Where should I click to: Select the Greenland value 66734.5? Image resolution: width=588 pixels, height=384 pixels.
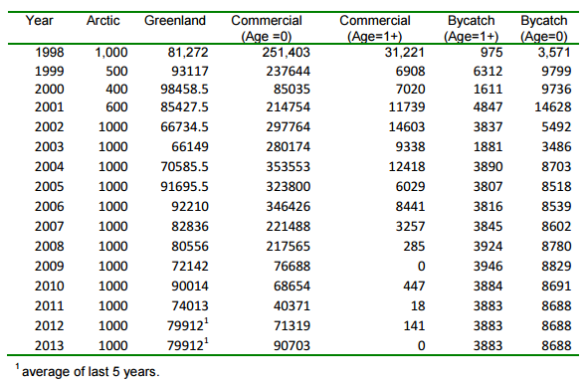pyautogui.click(x=184, y=127)
